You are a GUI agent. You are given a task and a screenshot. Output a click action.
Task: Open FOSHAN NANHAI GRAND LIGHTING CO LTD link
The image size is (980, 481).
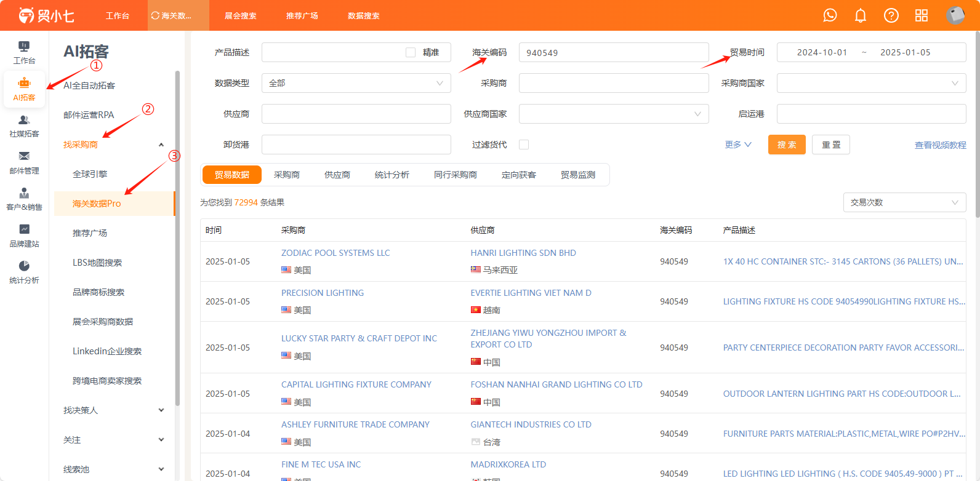pyautogui.click(x=556, y=384)
